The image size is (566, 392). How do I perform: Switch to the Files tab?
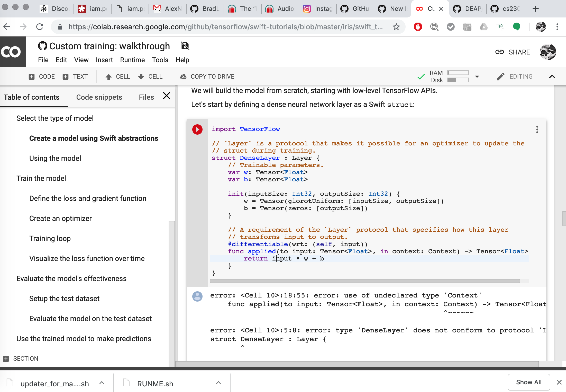click(146, 97)
